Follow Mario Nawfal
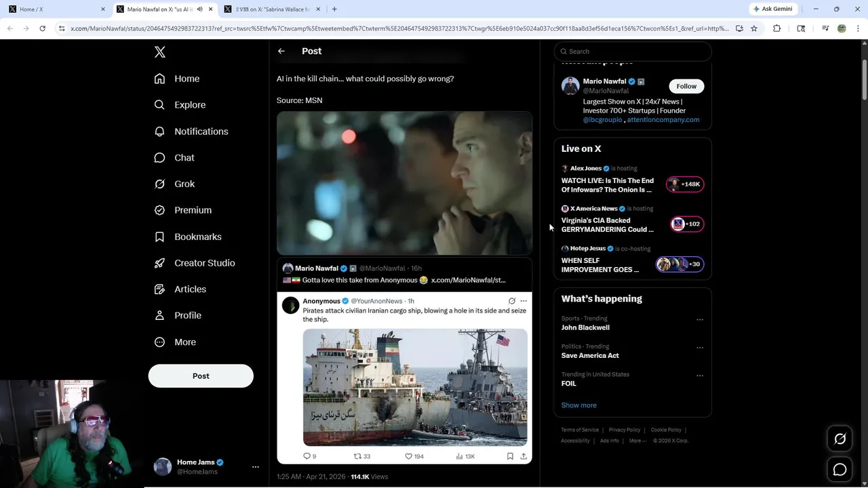Screen dimensions: 868x488 click(x=686, y=86)
